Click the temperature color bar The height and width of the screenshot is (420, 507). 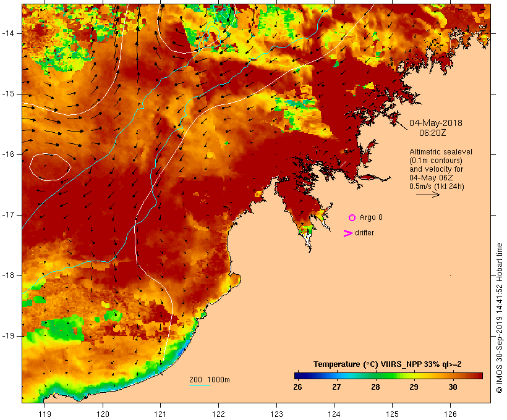388,376
